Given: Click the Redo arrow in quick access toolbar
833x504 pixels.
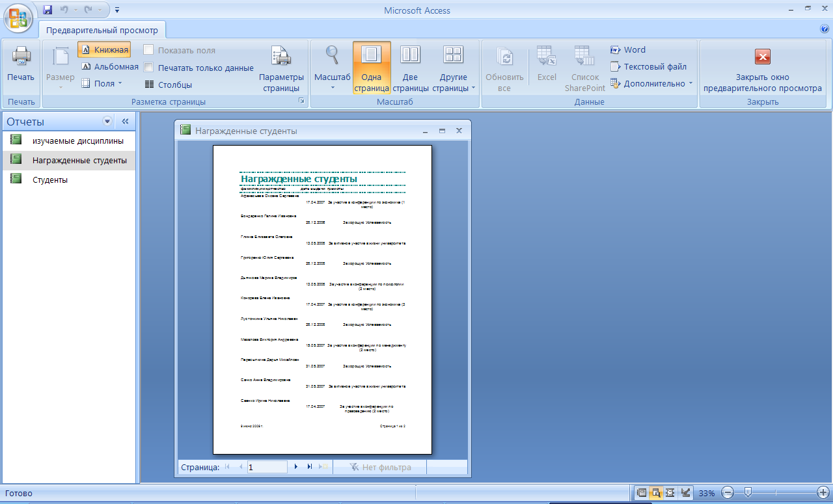Looking at the screenshot, I should 89,10.
